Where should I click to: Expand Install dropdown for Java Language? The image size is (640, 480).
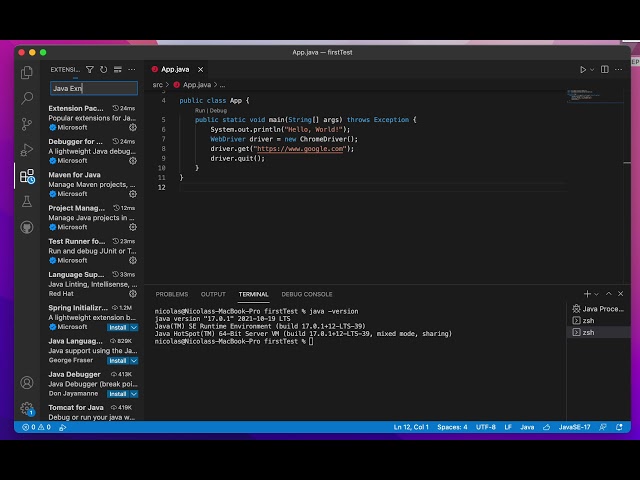click(134, 361)
